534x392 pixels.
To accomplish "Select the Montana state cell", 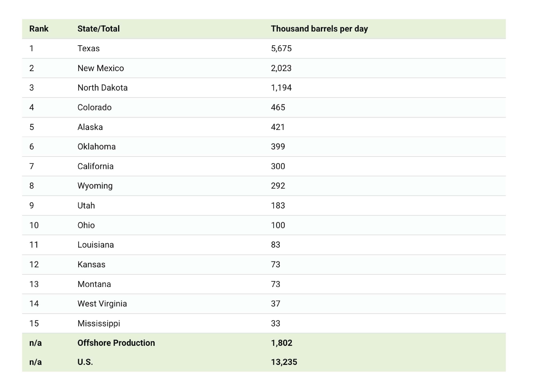I will 94,284.
